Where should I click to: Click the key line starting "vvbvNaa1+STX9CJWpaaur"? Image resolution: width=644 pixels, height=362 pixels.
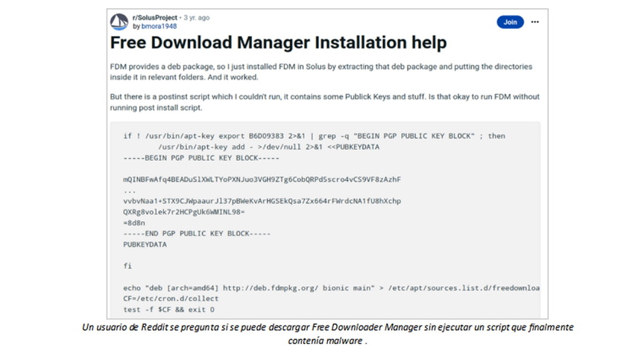262,201
